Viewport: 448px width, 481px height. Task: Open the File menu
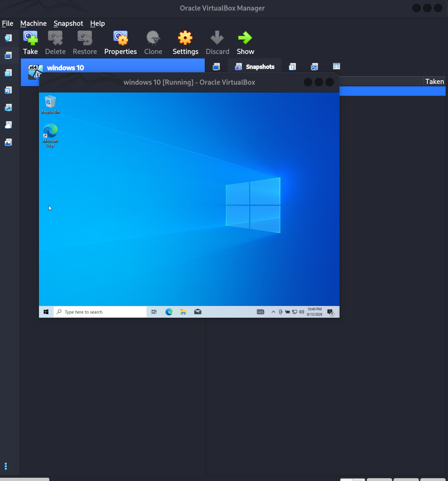[8, 23]
